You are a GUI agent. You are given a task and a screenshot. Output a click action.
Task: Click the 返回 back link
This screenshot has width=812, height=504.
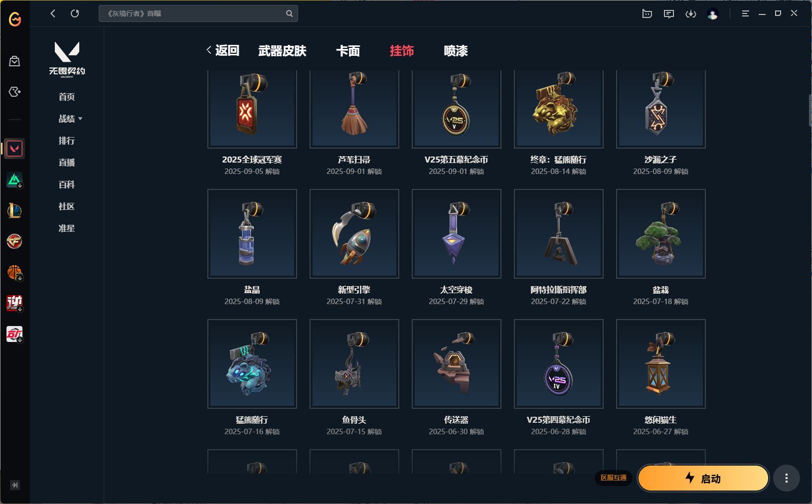(223, 50)
